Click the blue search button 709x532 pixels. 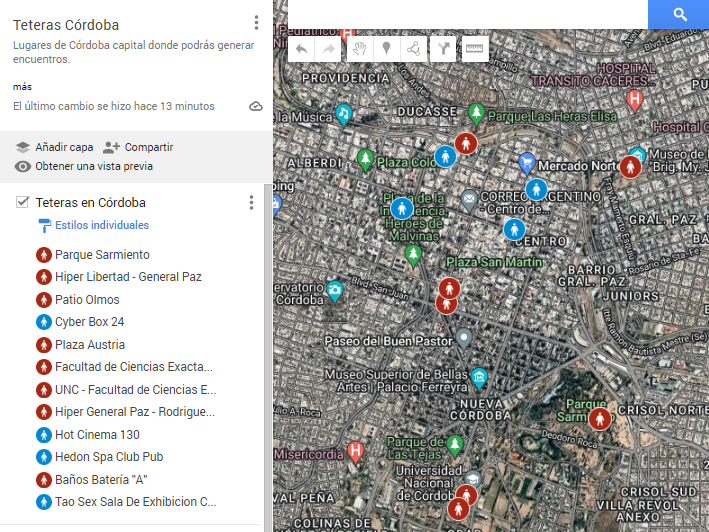679,14
